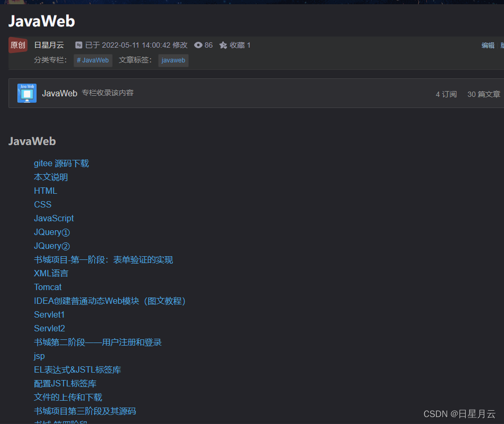Viewport: 504px width, 424px height.
Task: Open 书城项目-第一阶段：表单验证的实现 link
Action: [x=104, y=260]
